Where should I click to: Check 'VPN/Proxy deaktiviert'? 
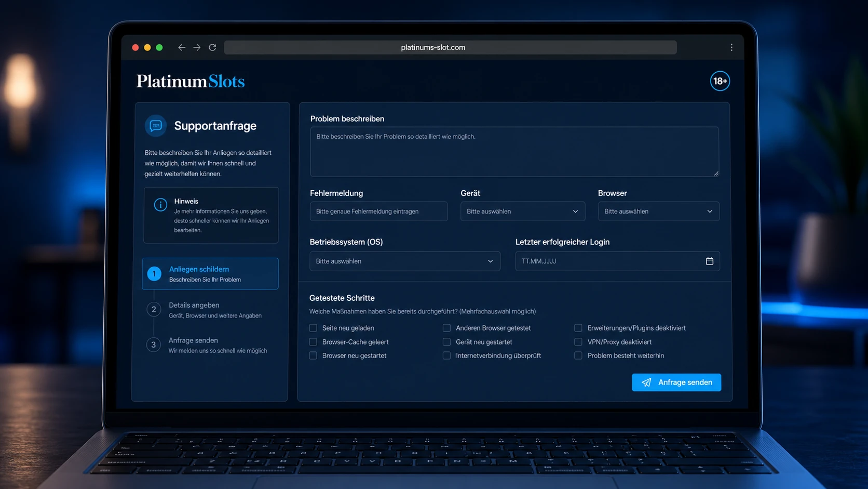[578, 342]
